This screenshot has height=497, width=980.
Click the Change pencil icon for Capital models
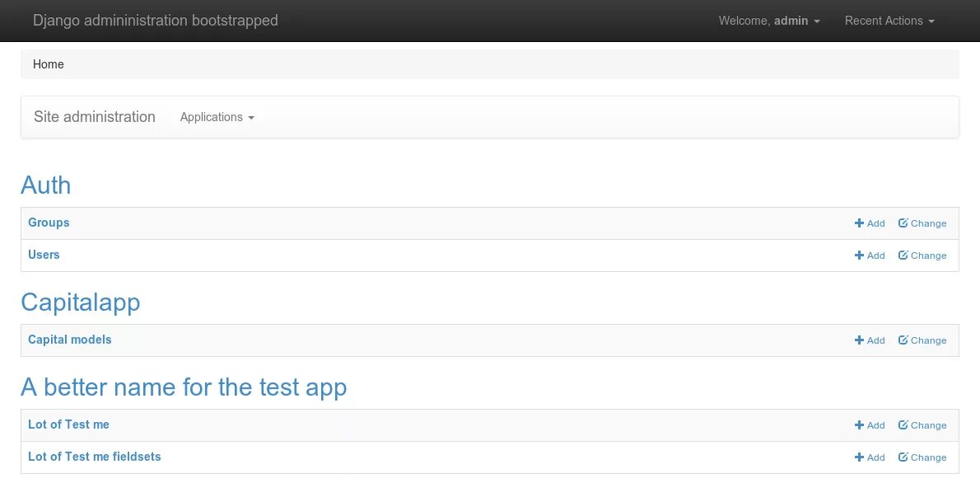(x=903, y=340)
